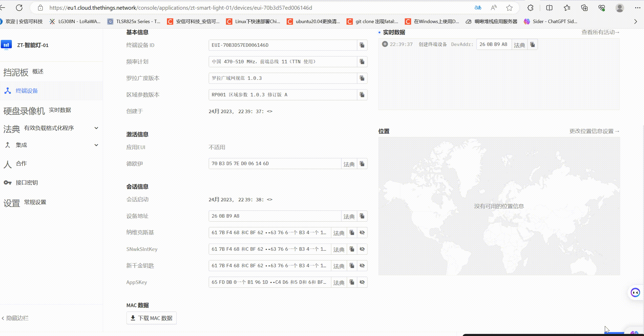The image size is (644, 336).
Task: Click the browser refresh icon
Action: point(19,8)
